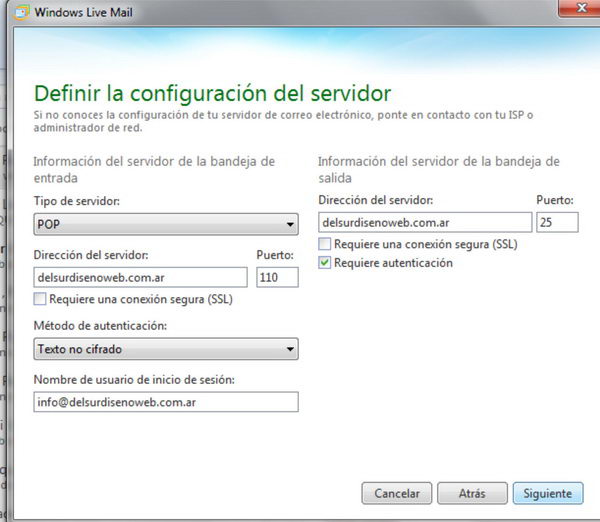Click the Nombre de usuario de inicio de sesión label

[134, 380]
